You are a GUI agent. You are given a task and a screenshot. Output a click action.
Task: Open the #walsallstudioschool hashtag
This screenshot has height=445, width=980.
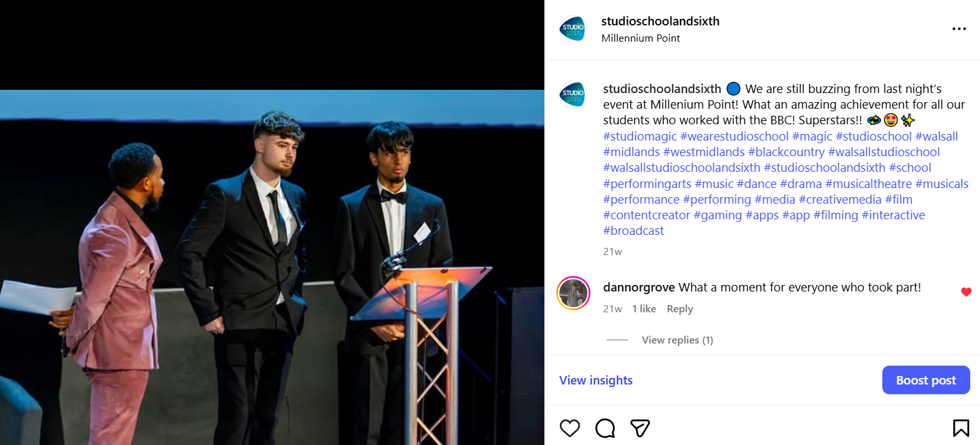click(884, 152)
